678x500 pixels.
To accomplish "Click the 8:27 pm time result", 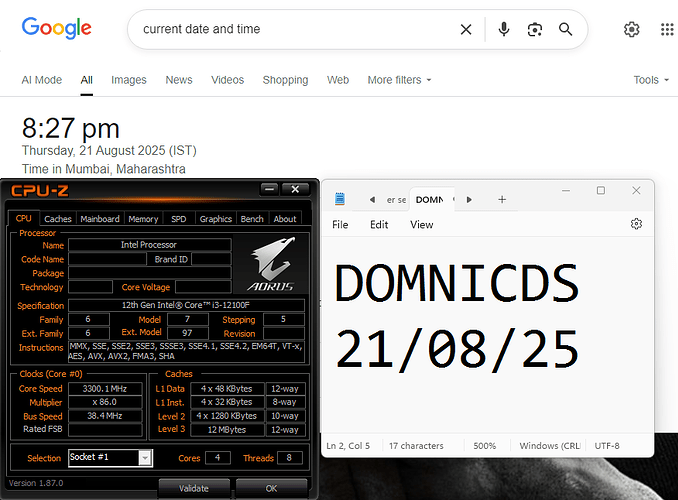I will tap(71, 129).
